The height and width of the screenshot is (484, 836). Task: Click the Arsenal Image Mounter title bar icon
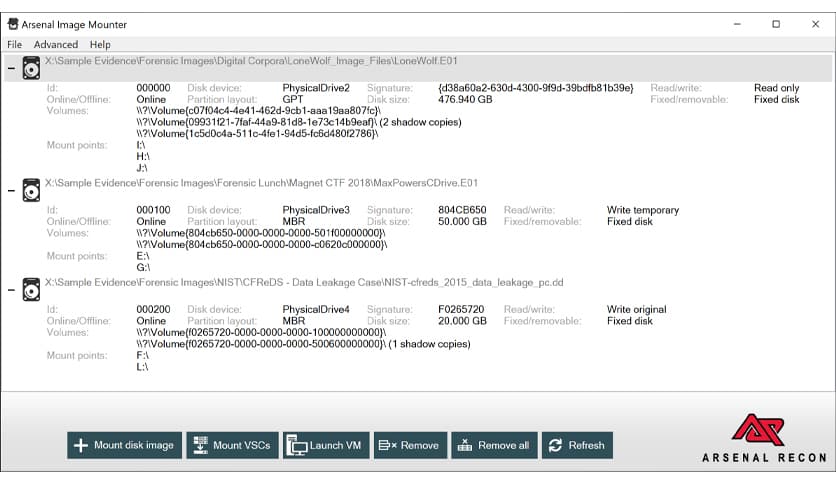click(x=13, y=24)
